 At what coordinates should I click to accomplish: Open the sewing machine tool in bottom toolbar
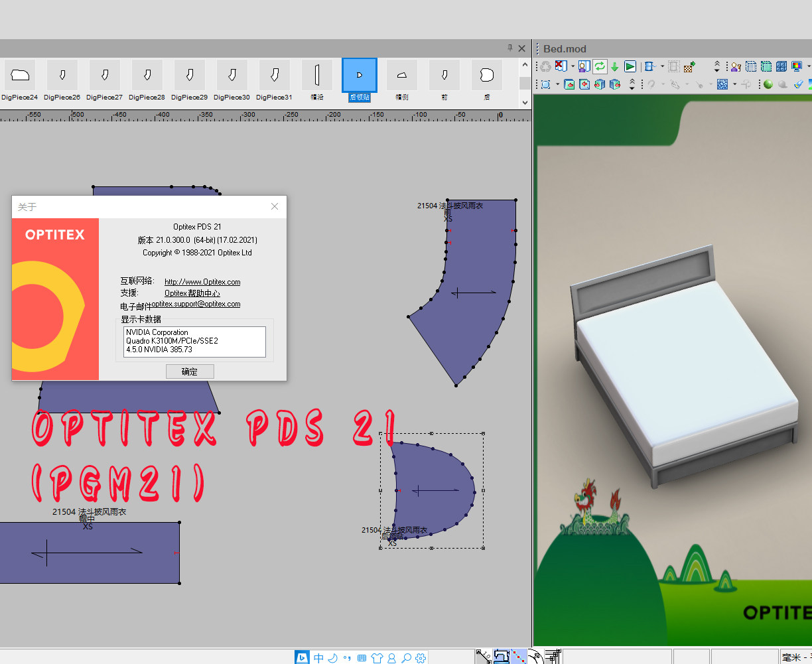click(x=501, y=657)
